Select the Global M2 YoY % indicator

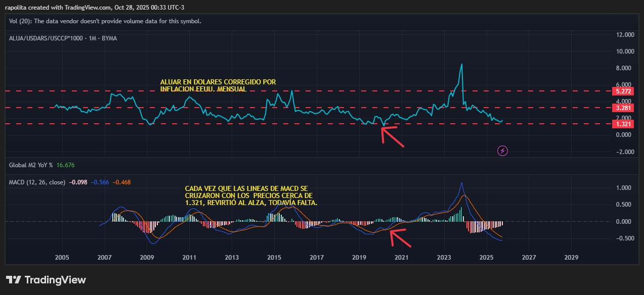coord(30,165)
